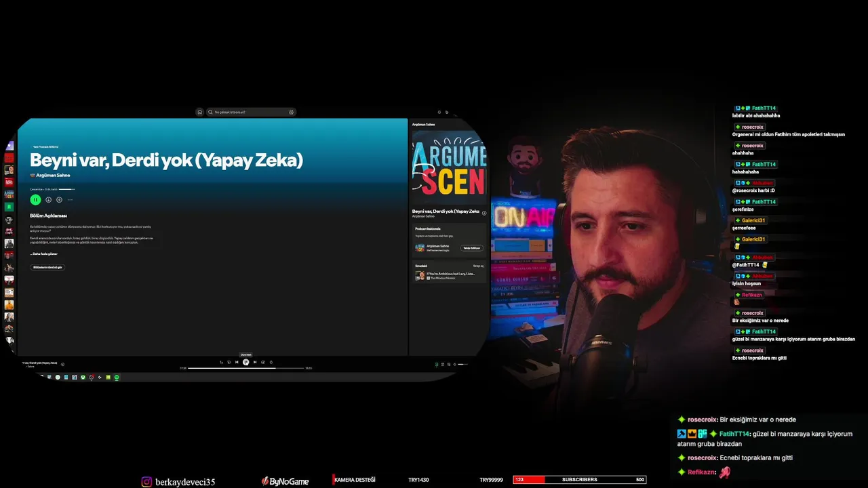Add episode to library with plus icon
This screenshot has height=488, width=868.
coord(59,200)
